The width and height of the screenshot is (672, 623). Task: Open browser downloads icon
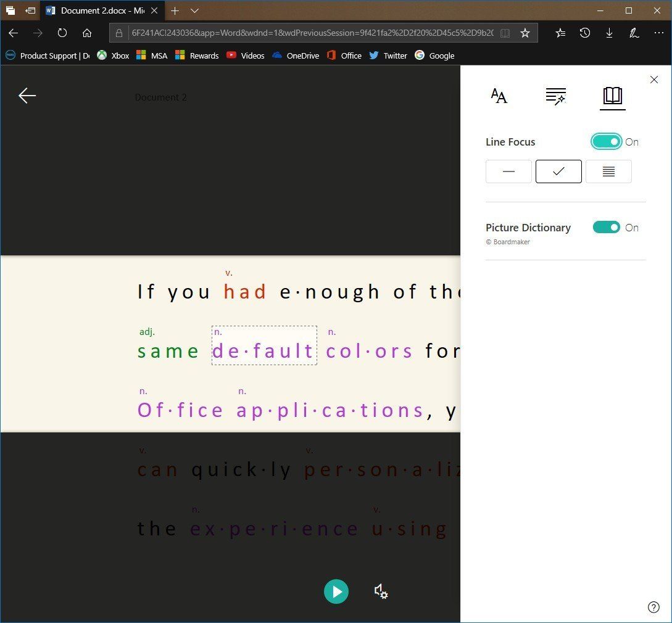point(610,33)
